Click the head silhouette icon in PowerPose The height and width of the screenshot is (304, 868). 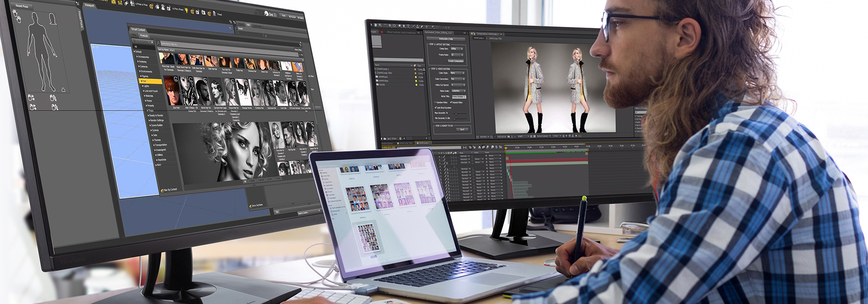pos(53,19)
